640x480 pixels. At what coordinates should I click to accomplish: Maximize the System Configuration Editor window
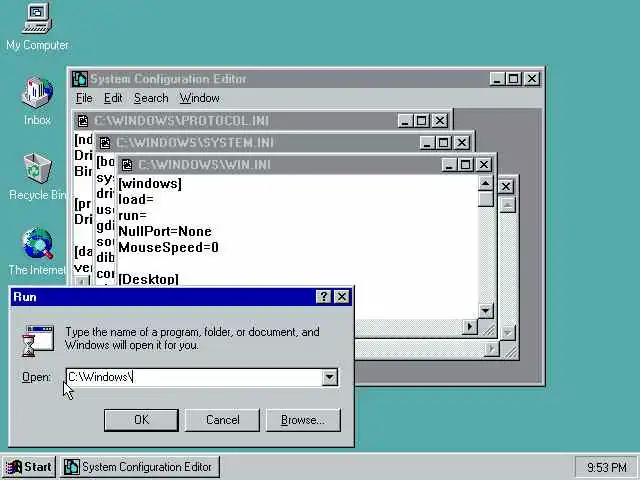click(x=513, y=79)
